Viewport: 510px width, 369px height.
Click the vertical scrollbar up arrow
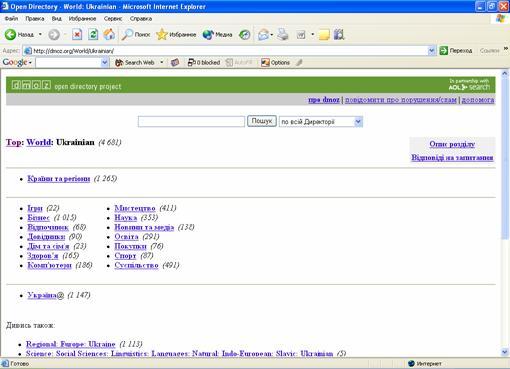(505, 73)
